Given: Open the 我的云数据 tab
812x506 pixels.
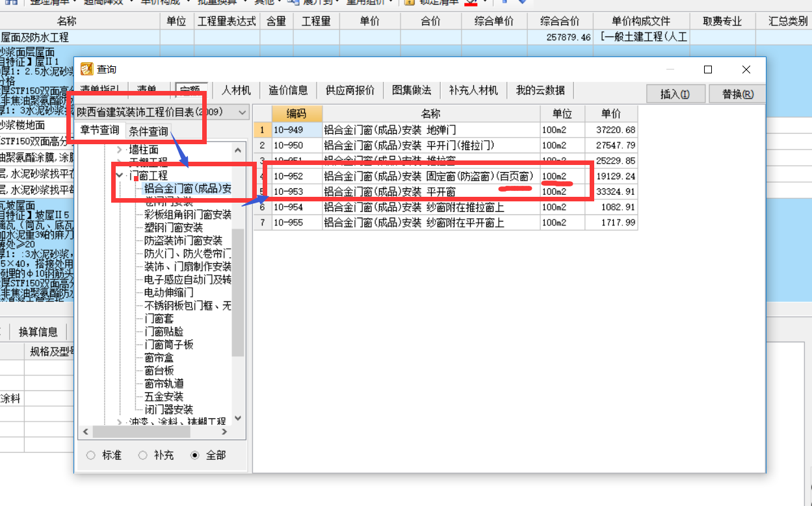Looking at the screenshot, I should [540, 90].
